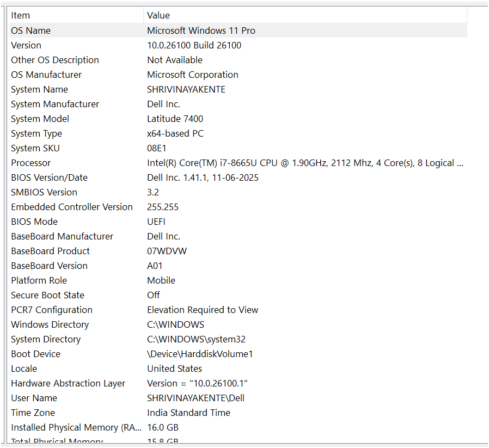Select the System SKU row
489x448 pixels.
[x=239, y=148]
